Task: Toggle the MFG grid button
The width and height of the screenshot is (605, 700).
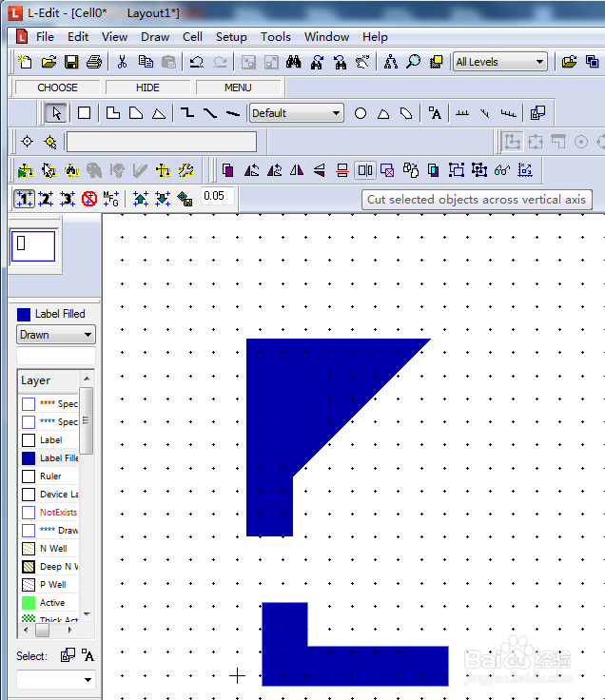Action: 110,198
